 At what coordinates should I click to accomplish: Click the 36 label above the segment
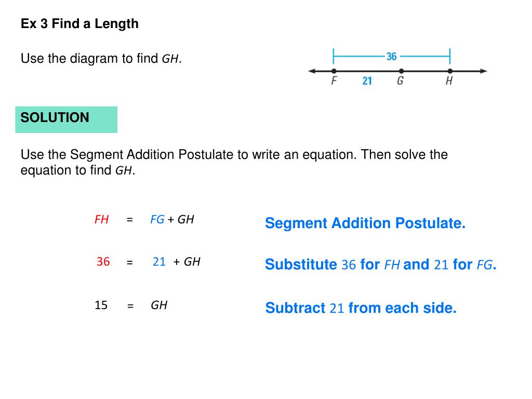[392, 56]
